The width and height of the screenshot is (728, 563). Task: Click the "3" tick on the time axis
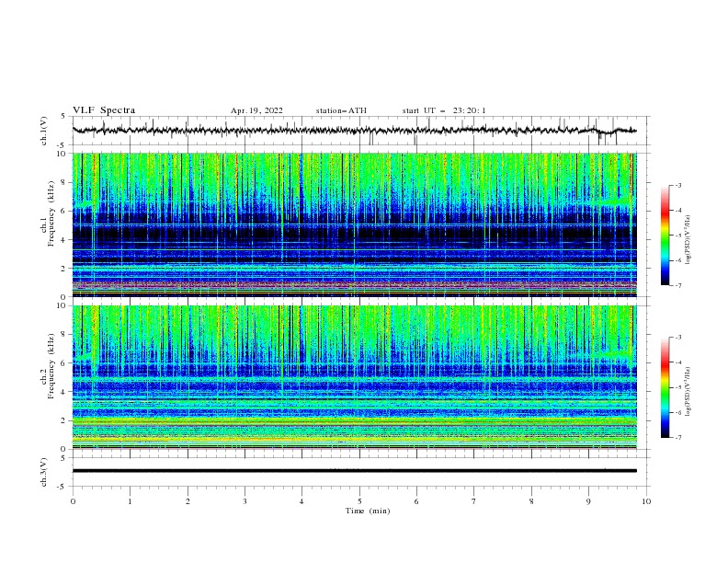point(245,501)
